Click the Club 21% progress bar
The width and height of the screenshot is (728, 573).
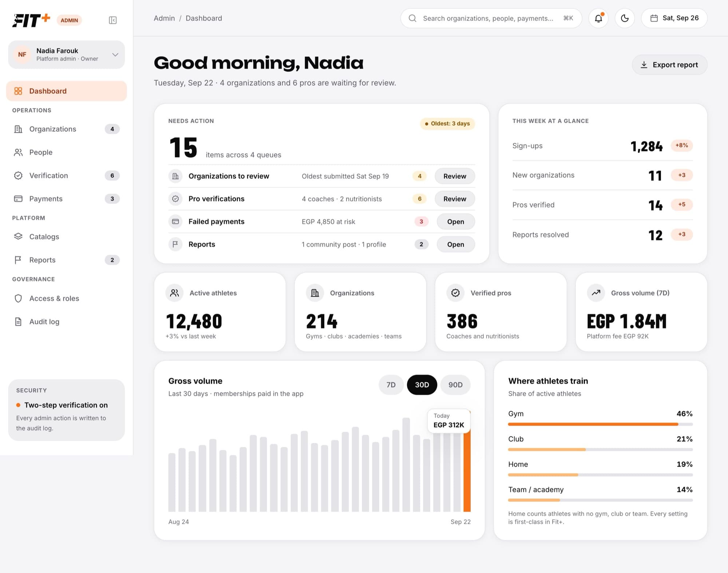point(600,450)
